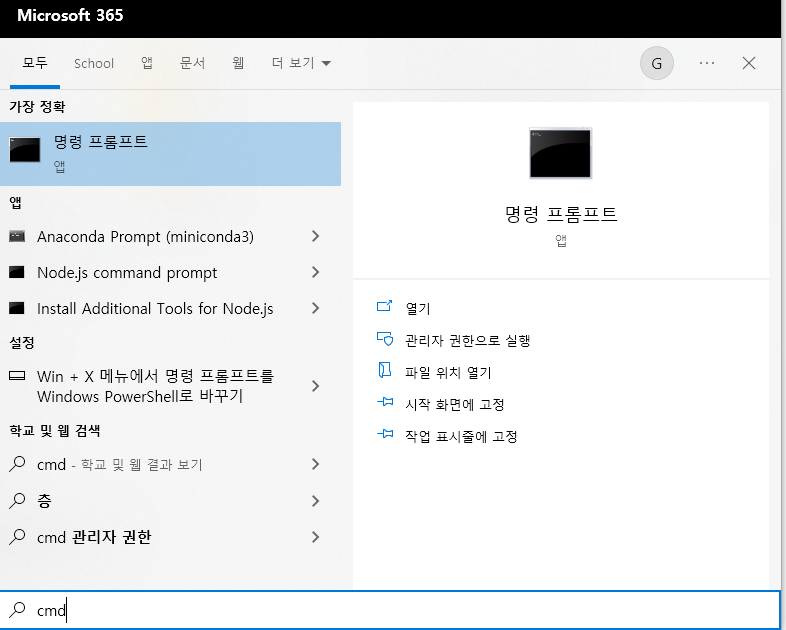Expand Install Additional Tools for Node.js arrow
The image size is (786, 630).
[315, 308]
